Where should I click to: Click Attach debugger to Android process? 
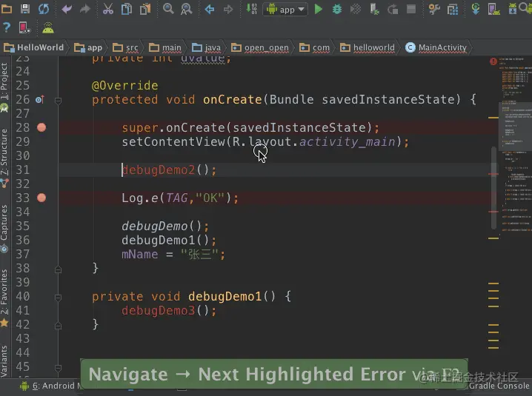pyautogui.click(x=374, y=9)
